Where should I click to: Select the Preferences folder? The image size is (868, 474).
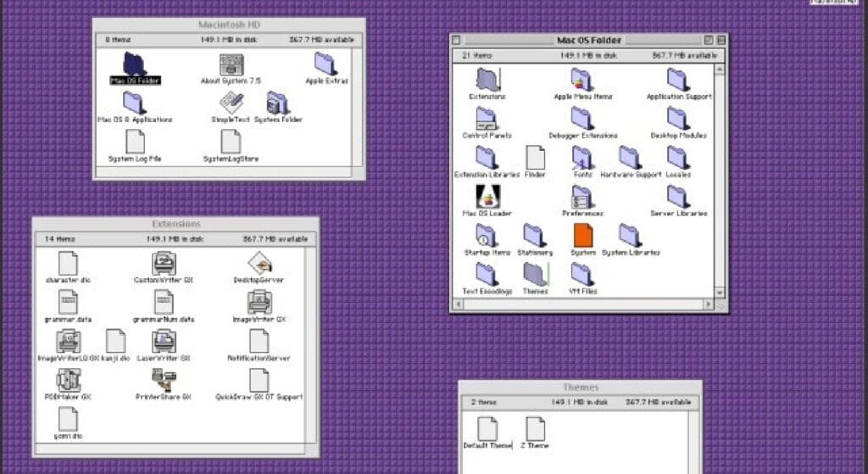[x=582, y=197]
